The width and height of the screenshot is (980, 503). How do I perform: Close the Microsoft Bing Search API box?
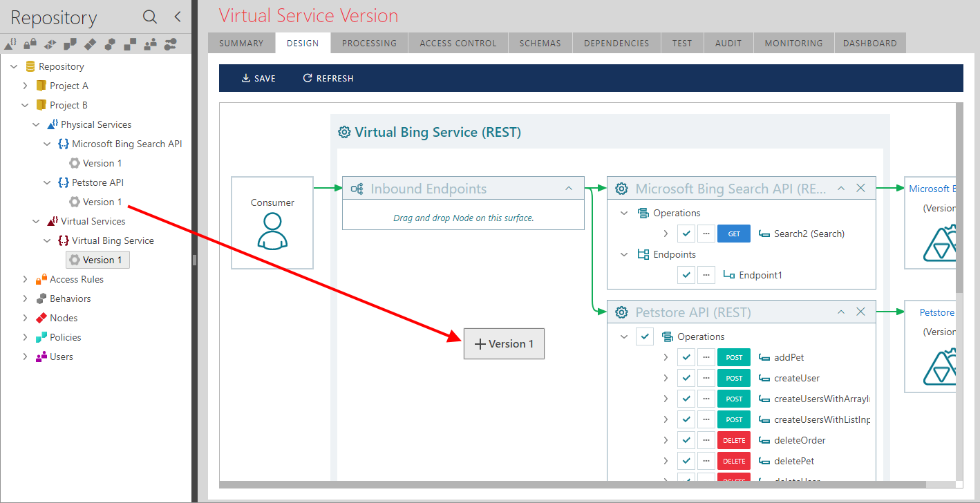860,188
